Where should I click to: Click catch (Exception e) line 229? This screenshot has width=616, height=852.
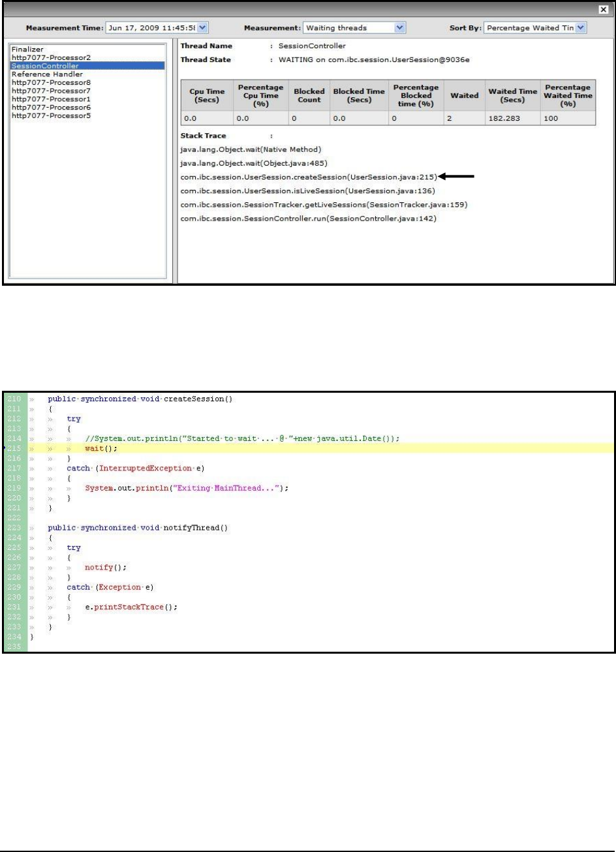(109, 586)
